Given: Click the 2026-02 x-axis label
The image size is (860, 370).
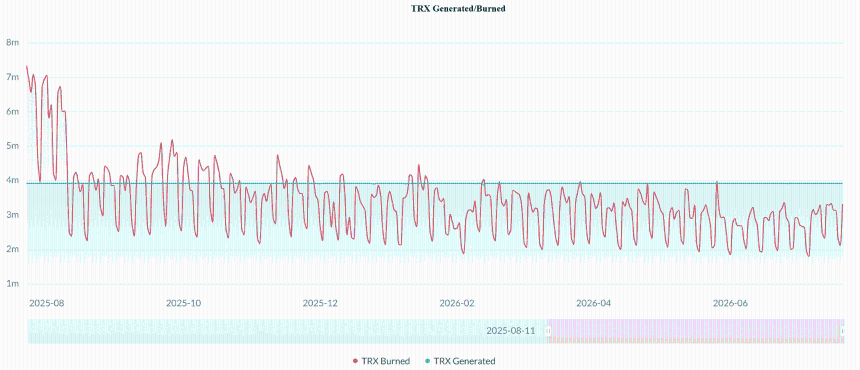Looking at the screenshot, I should coord(457,303).
